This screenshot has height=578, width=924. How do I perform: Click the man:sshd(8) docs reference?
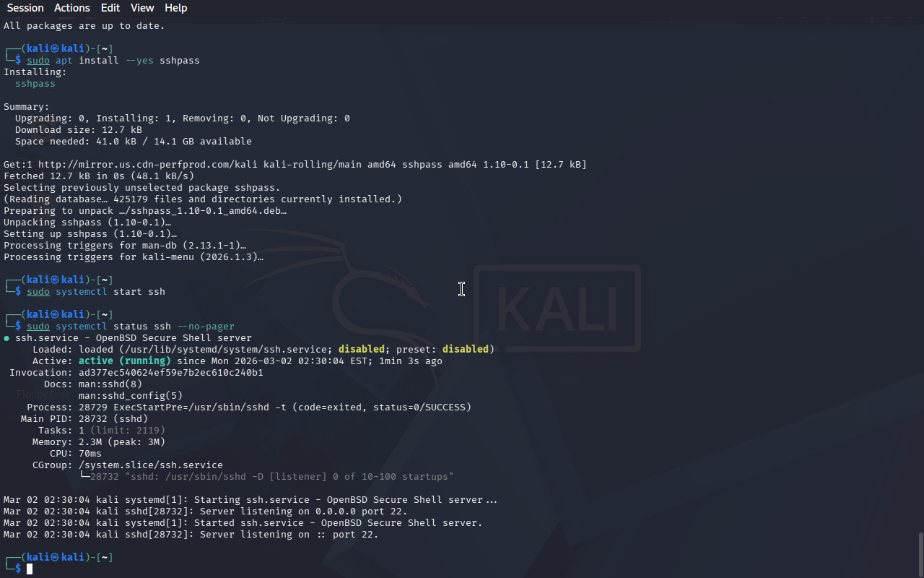click(x=110, y=384)
